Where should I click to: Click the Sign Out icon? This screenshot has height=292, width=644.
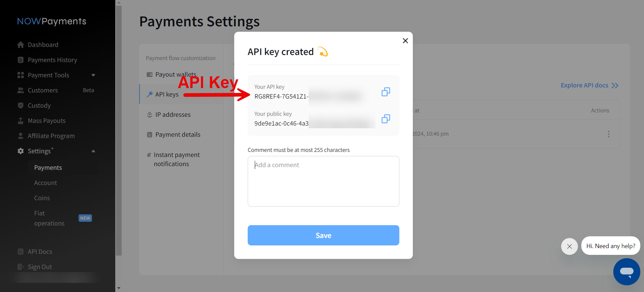click(x=21, y=267)
